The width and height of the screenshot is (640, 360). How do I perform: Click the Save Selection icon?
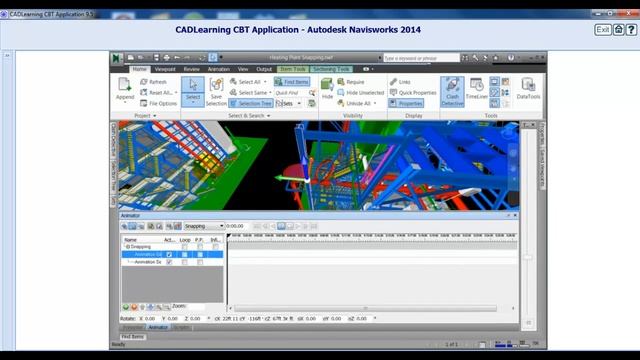[216, 84]
